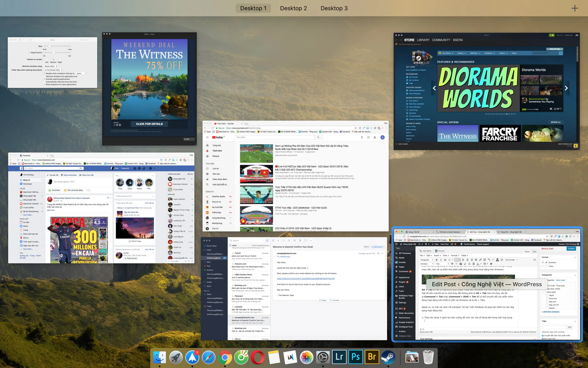
Task: Open the zoom title bar action dropdown
Action: 81,74
